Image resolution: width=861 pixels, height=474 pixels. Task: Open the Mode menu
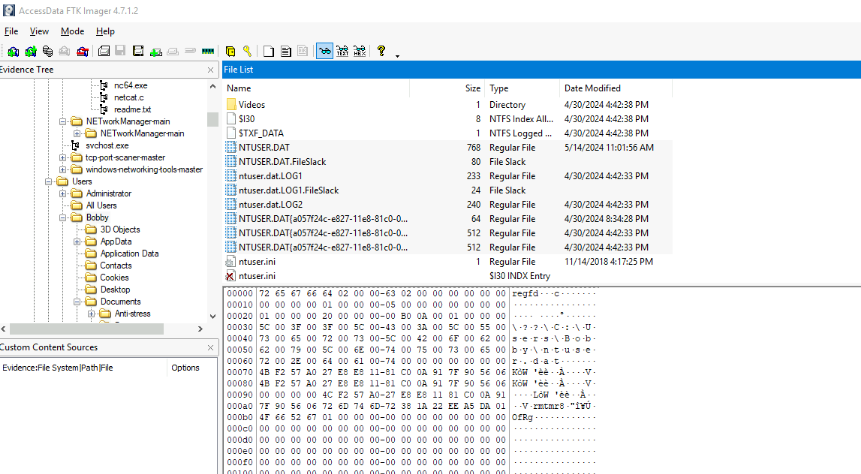72,31
